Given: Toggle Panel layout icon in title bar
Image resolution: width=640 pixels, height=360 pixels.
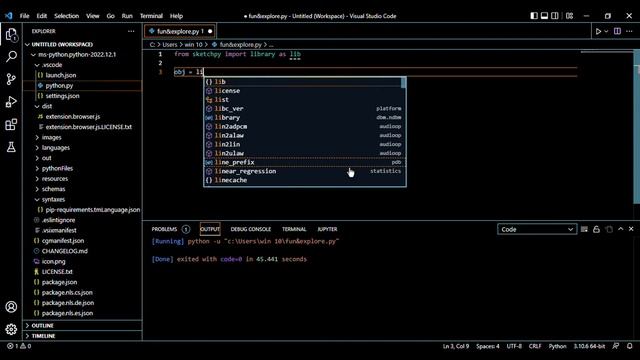Looking at the screenshot, I should pyautogui.click(x=544, y=16).
